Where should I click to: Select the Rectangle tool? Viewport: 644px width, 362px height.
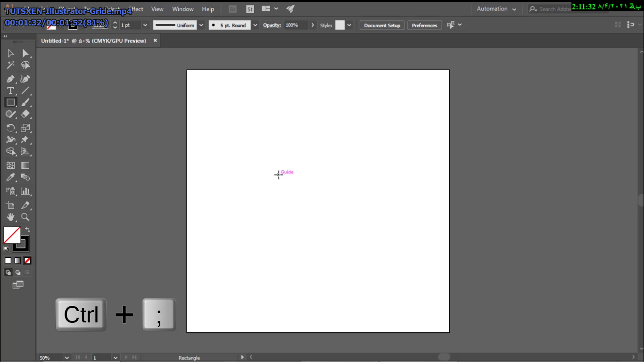click(10, 102)
